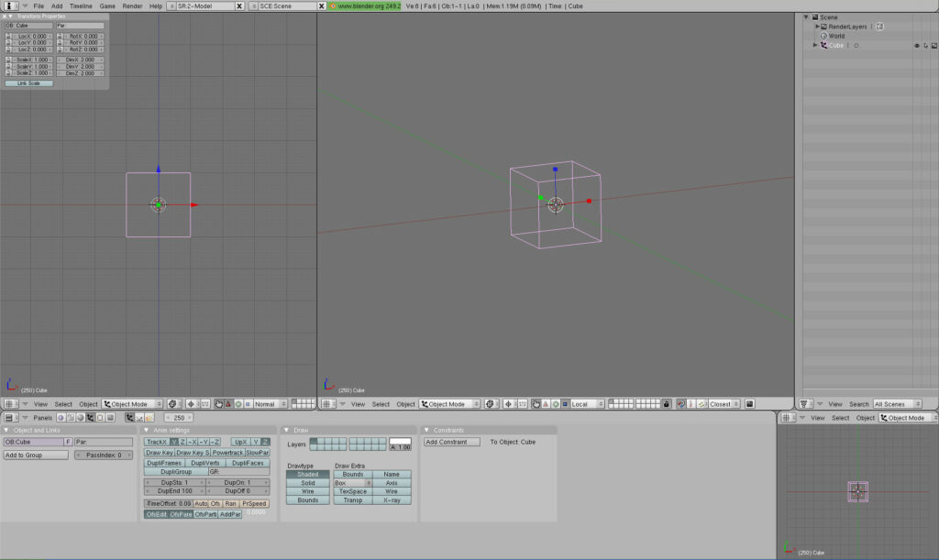Adjust A: 1.00 alpha slider
The image size is (939, 560).
[400, 447]
